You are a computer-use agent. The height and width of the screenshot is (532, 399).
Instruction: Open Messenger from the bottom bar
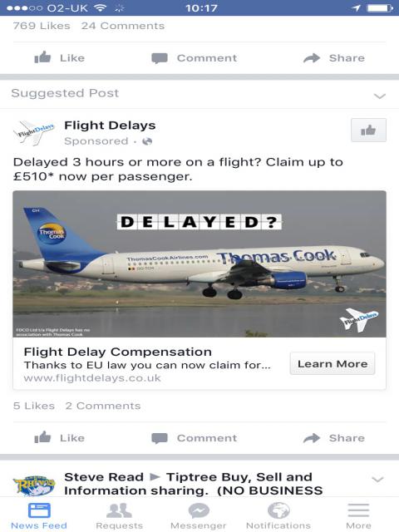[199, 515]
